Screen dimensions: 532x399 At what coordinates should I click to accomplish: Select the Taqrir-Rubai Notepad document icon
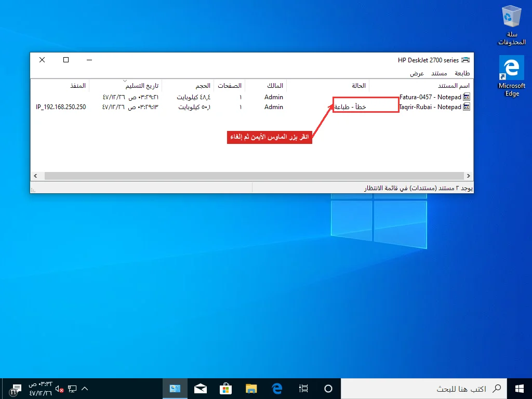coord(467,107)
